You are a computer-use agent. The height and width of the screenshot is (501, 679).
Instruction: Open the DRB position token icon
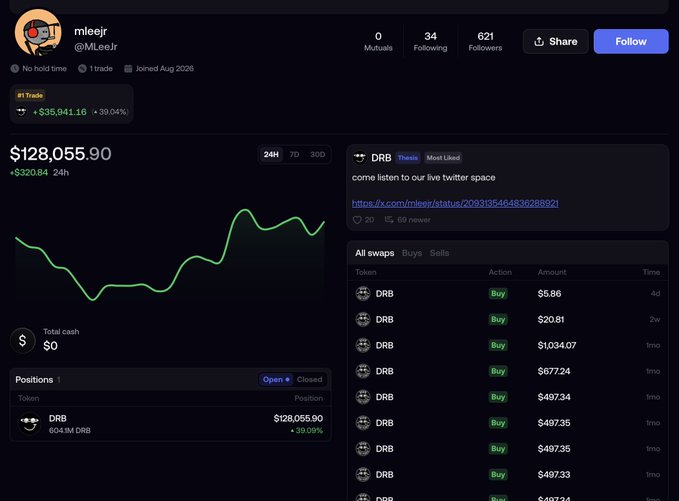29,423
